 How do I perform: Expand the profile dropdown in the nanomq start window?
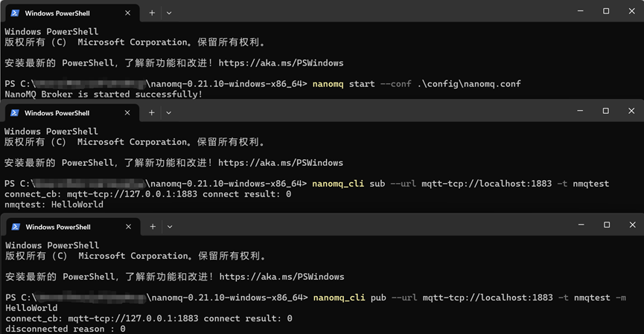[x=169, y=13]
